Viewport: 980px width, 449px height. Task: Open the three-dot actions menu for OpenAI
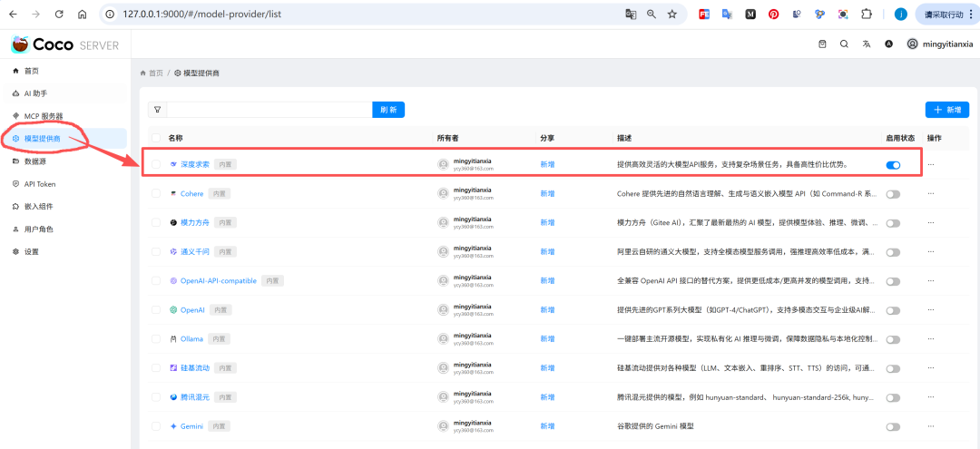930,310
